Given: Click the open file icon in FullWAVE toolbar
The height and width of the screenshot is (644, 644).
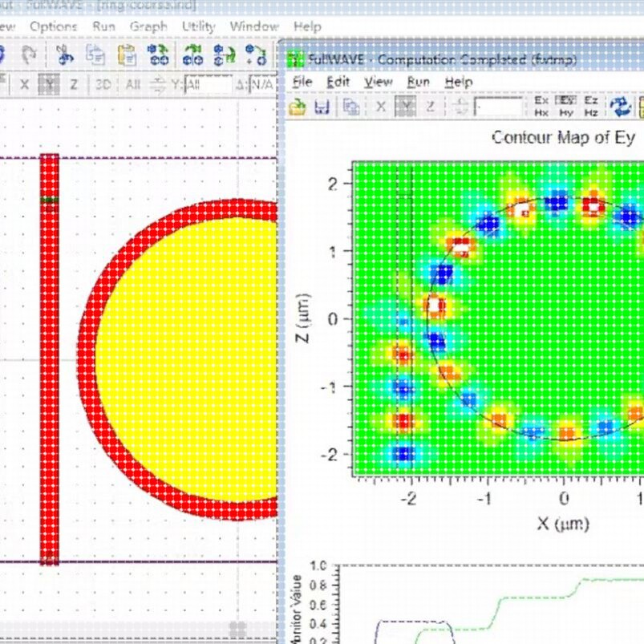Looking at the screenshot, I should [x=298, y=107].
